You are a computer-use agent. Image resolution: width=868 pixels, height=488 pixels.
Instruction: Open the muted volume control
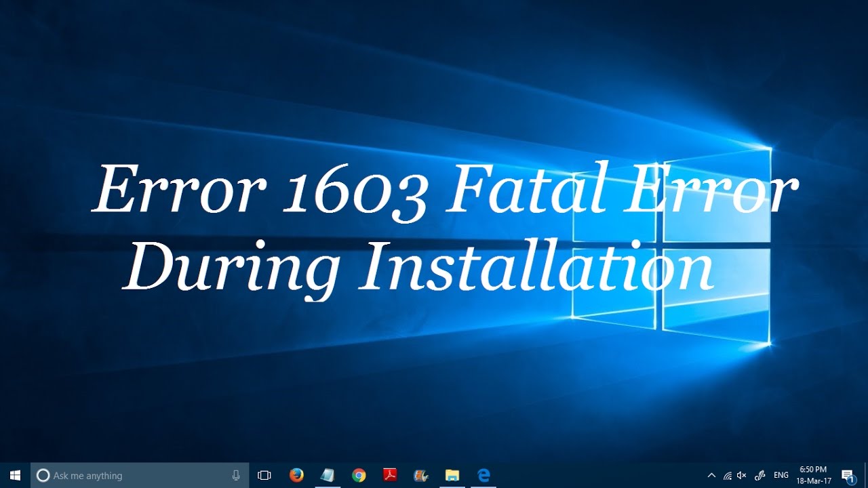(x=742, y=475)
